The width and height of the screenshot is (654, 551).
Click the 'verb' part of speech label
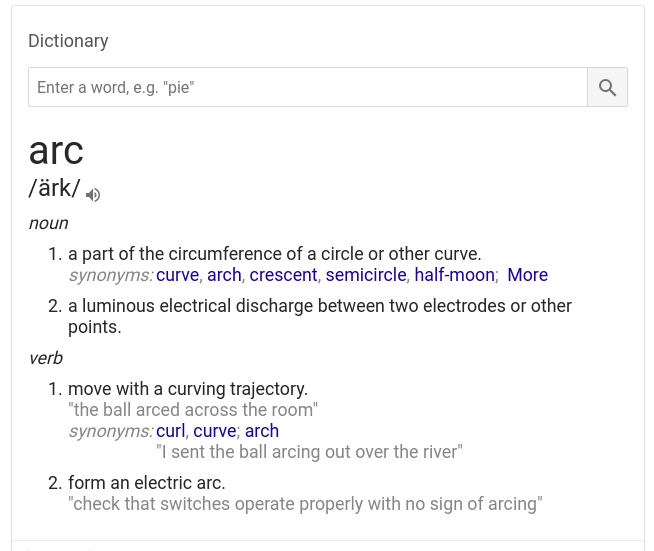point(46,358)
